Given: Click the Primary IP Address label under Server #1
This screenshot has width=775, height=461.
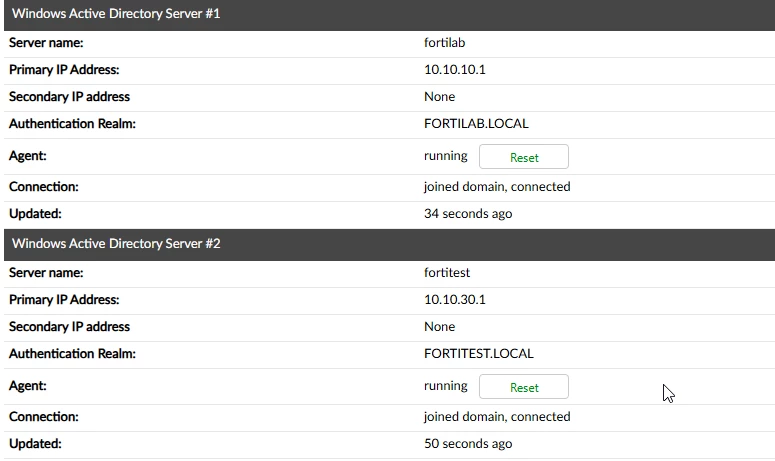Looking at the screenshot, I should click(64, 69).
